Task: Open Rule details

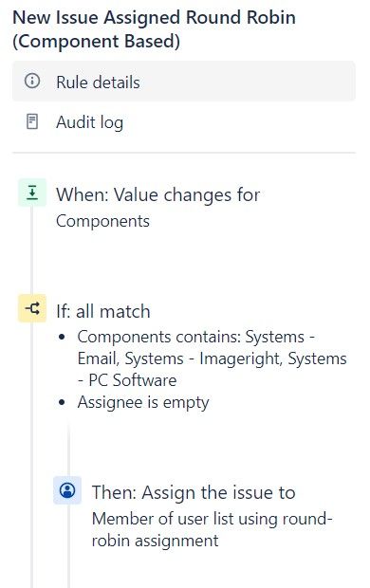Action: pyautogui.click(x=184, y=82)
